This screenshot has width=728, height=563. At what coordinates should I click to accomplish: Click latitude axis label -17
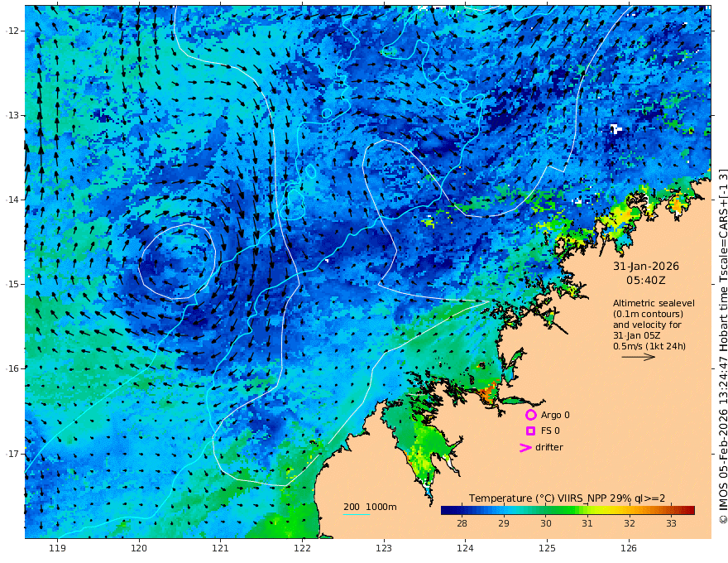click(12, 454)
